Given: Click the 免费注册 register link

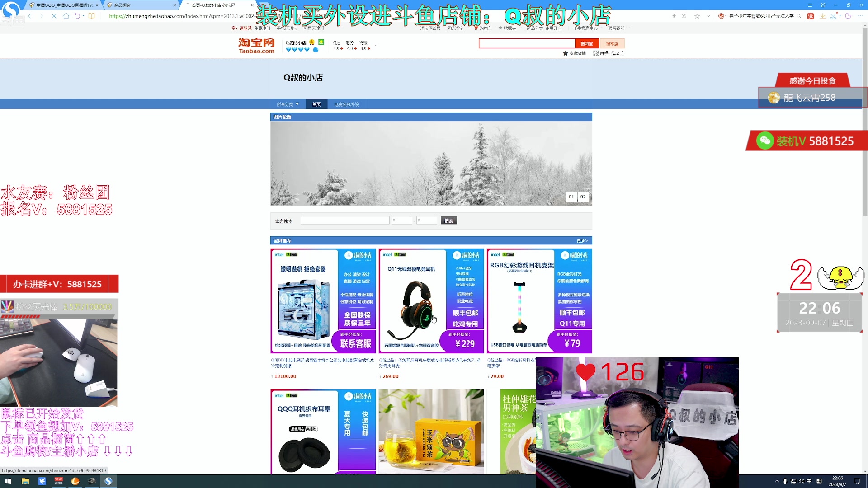Looking at the screenshot, I should click(262, 28).
